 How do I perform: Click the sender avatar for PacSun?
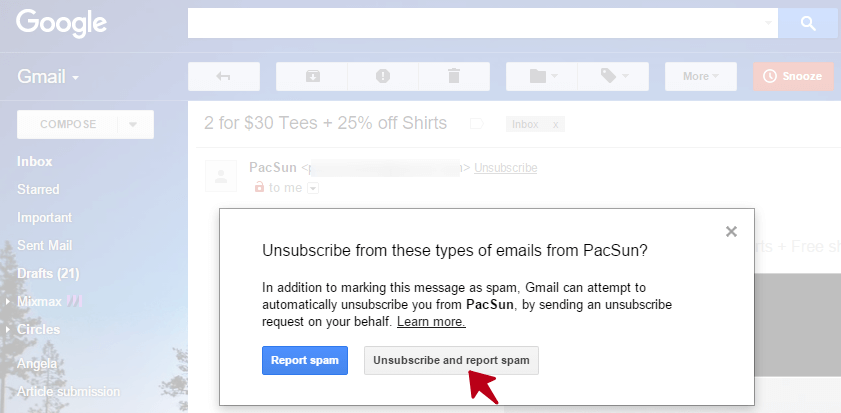click(x=221, y=176)
